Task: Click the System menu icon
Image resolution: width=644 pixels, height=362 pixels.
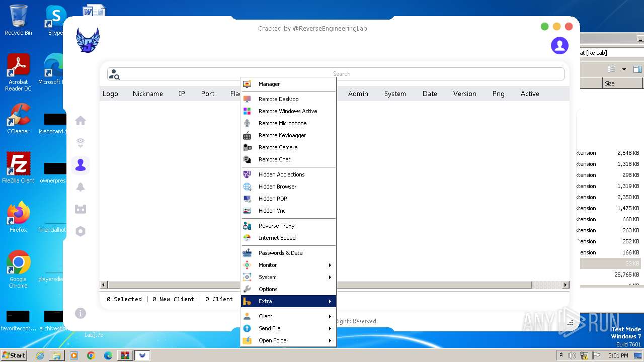Action: pos(247,277)
